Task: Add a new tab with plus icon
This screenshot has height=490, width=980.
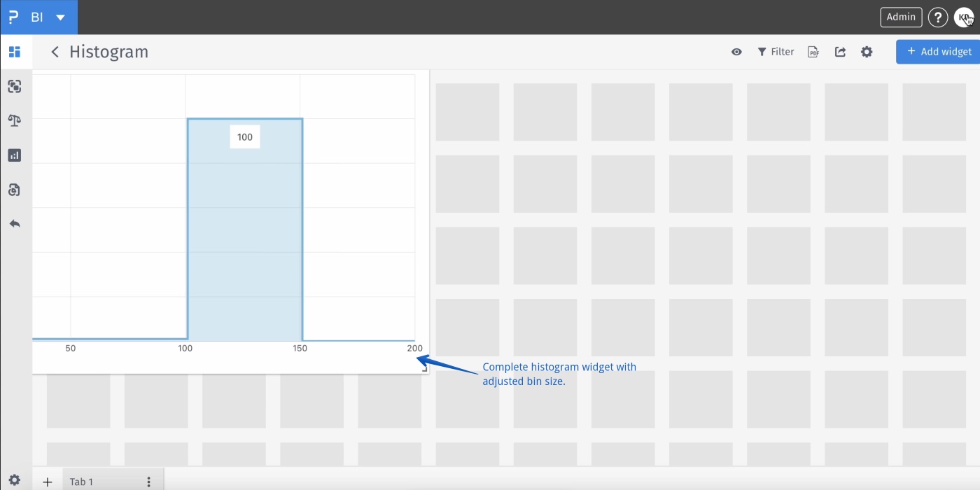Action: [48, 482]
